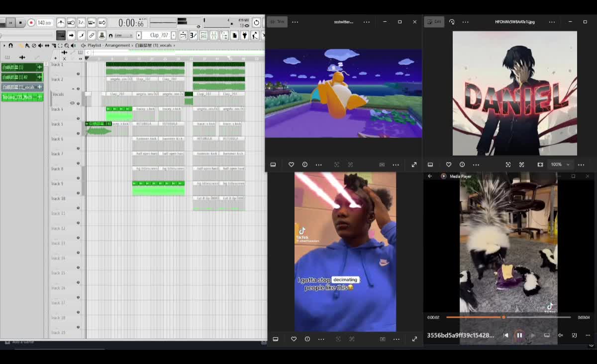The height and width of the screenshot is (364, 597).
Task: Select the playlist select tool
Action: click(x=60, y=45)
